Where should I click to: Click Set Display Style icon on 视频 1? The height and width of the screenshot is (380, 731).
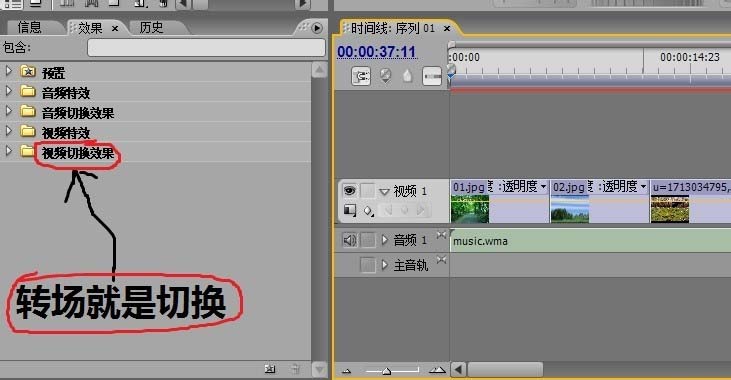350,210
